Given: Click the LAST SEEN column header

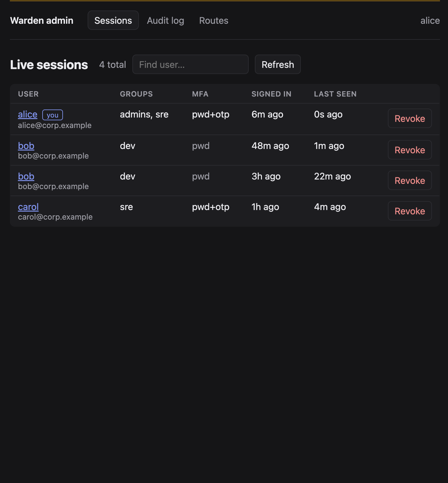Looking at the screenshot, I should (x=335, y=94).
